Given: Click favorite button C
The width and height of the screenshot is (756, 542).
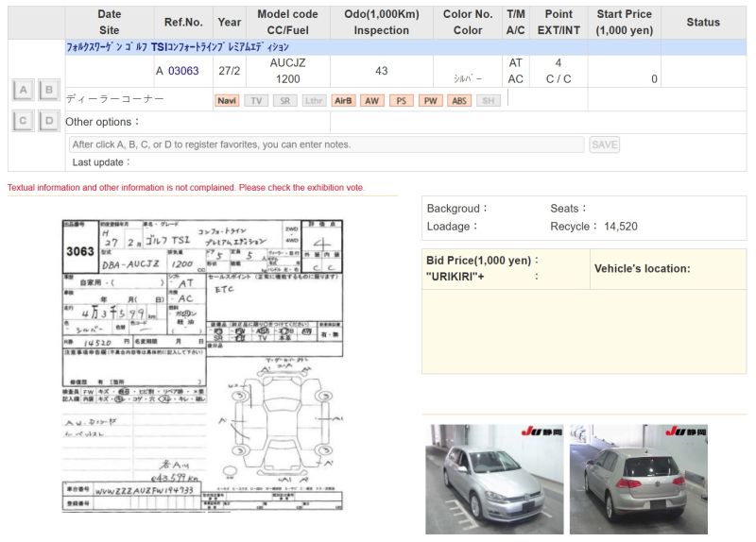Looking at the screenshot, I should click(x=23, y=121).
